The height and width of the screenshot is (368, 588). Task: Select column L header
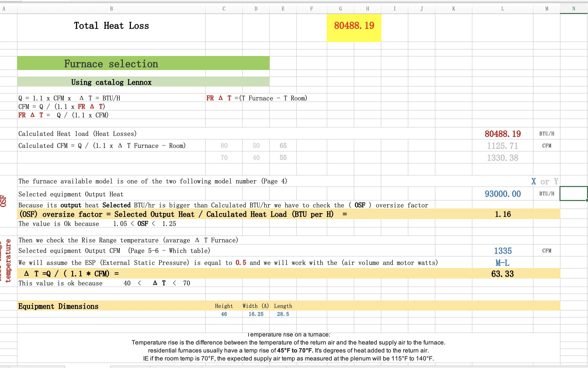point(502,9)
